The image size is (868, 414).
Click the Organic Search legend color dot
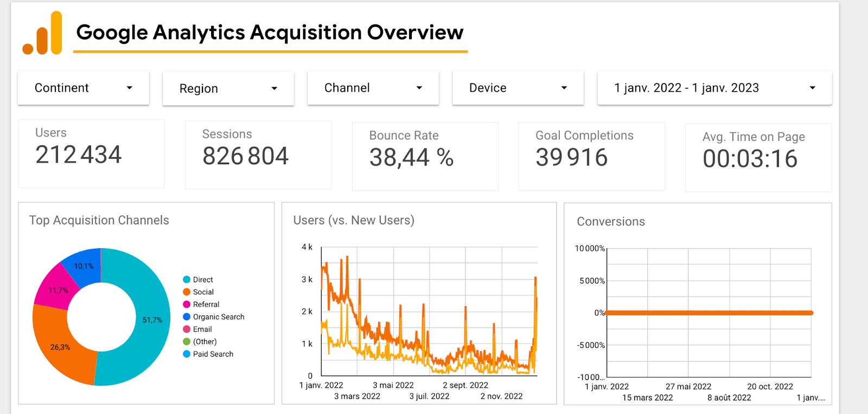click(187, 317)
